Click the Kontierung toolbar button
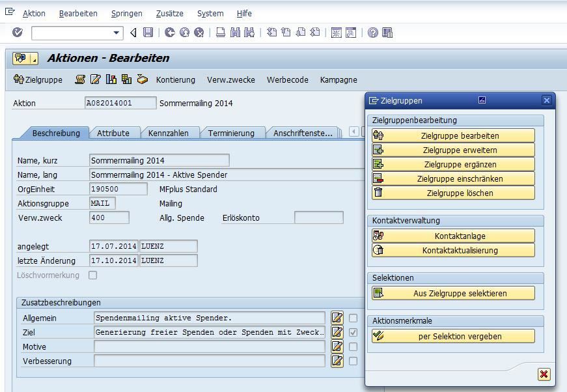Screen dimensions: 567x392 175,80
